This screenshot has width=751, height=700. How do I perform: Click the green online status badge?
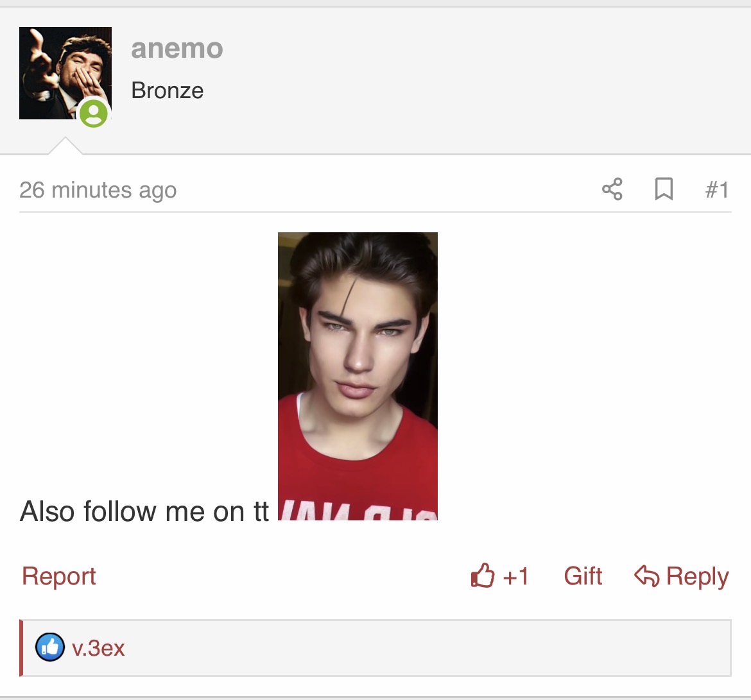pos(94,114)
